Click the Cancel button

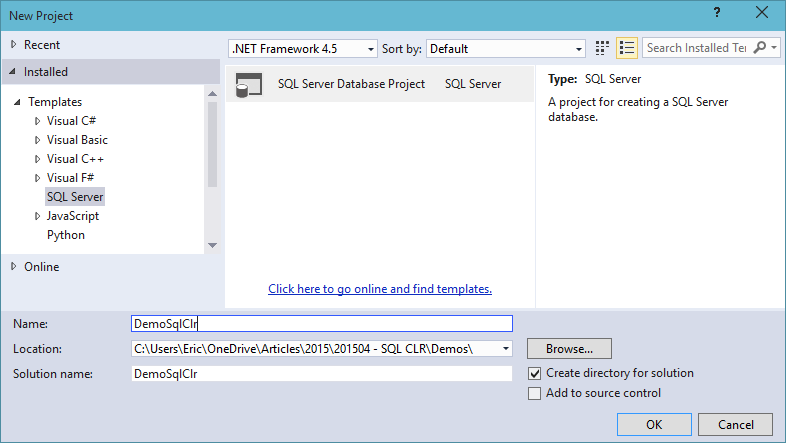735,424
